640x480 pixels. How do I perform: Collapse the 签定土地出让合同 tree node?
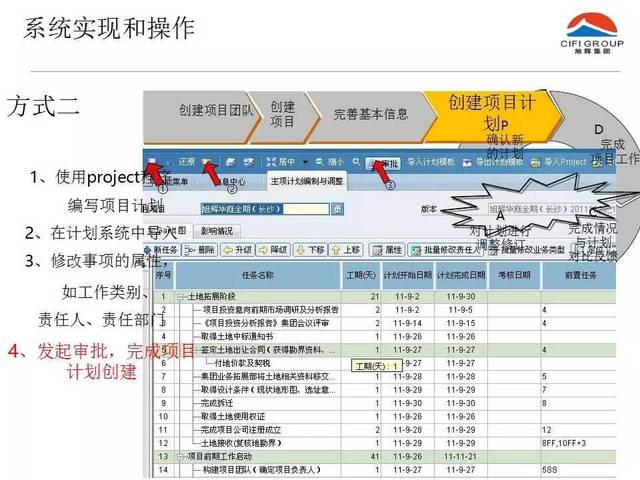(x=195, y=350)
